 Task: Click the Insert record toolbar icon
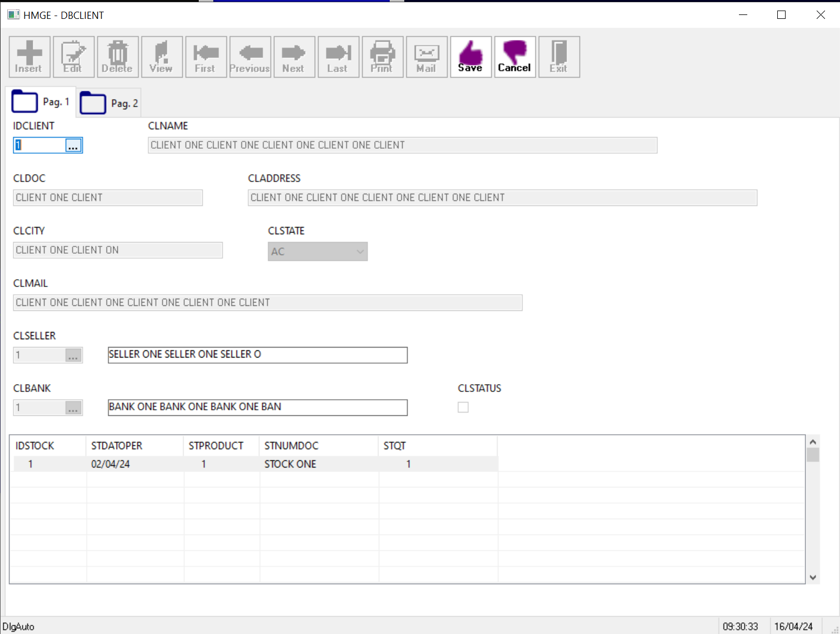[x=29, y=57]
